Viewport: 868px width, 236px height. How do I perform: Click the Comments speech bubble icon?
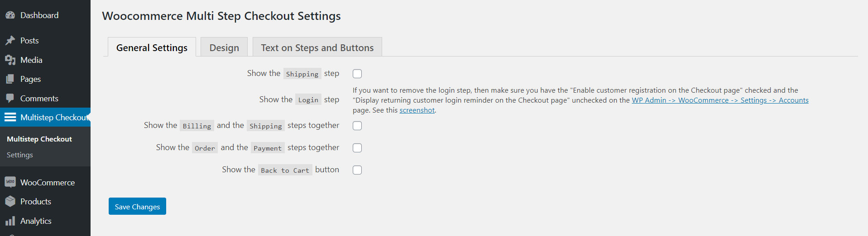pos(10,99)
